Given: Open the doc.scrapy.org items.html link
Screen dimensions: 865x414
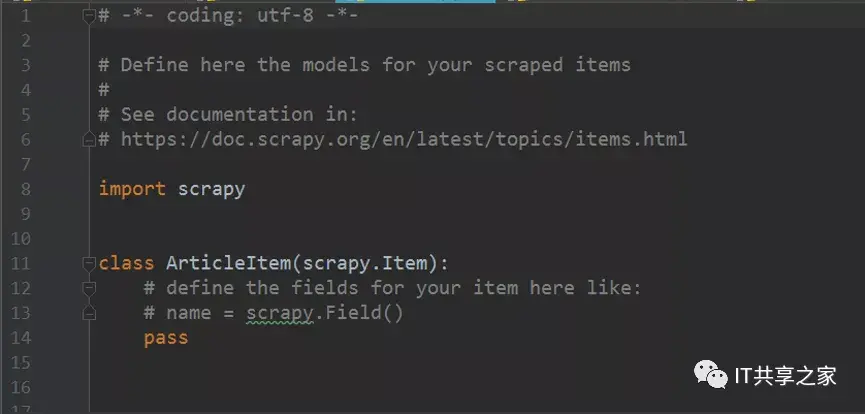Looking at the screenshot, I should (x=404, y=139).
